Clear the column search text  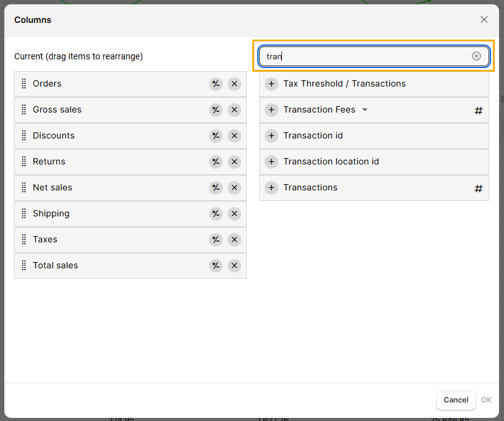coord(476,56)
